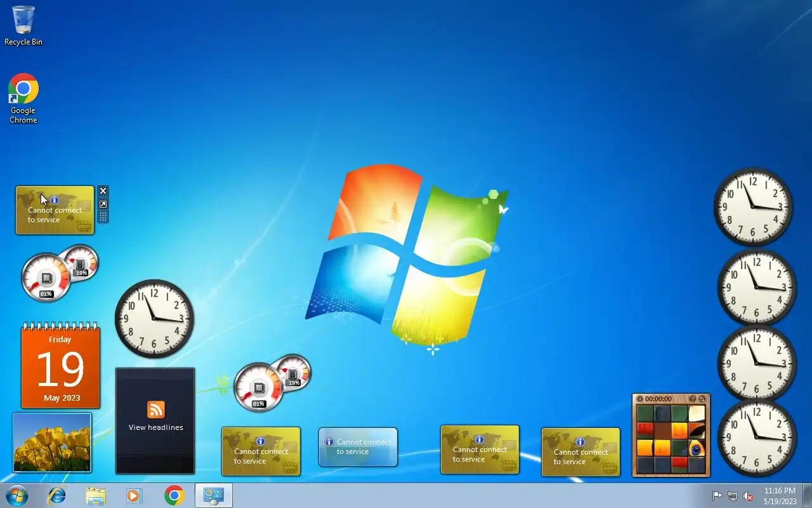Launch Internet Explorer from the taskbar
Viewport: 812px width, 508px height.
[x=57, y=495]
